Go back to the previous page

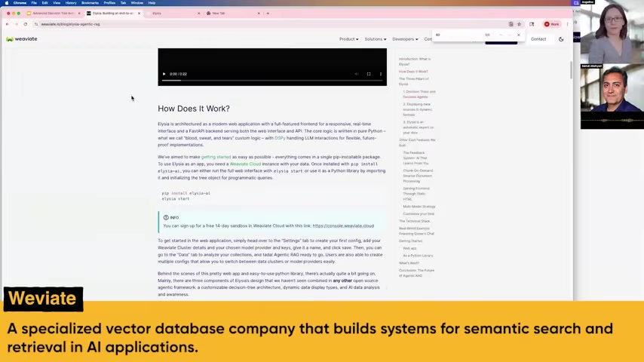coord(8,24)
